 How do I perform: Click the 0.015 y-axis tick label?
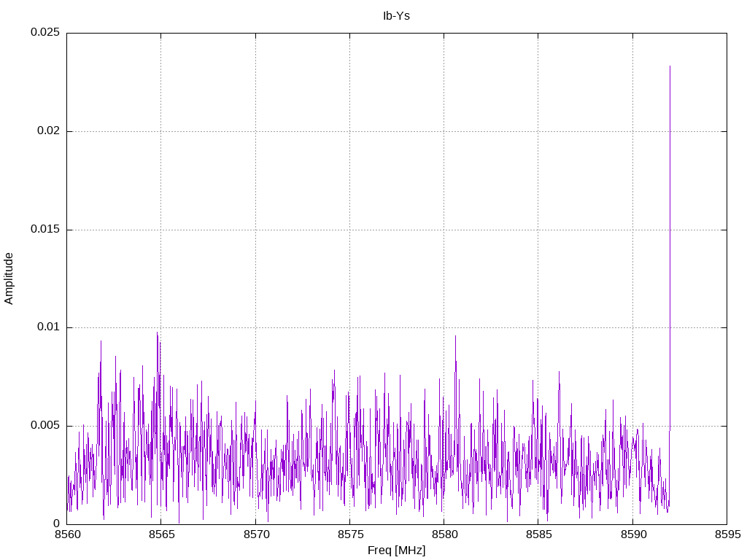pyautogui.click(x=45, y=229)
